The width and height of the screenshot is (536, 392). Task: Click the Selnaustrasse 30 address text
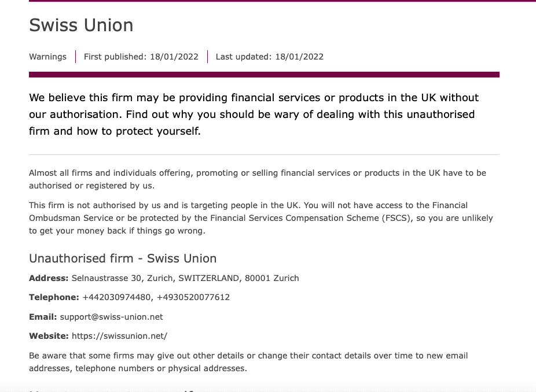[x=185, y=278]
